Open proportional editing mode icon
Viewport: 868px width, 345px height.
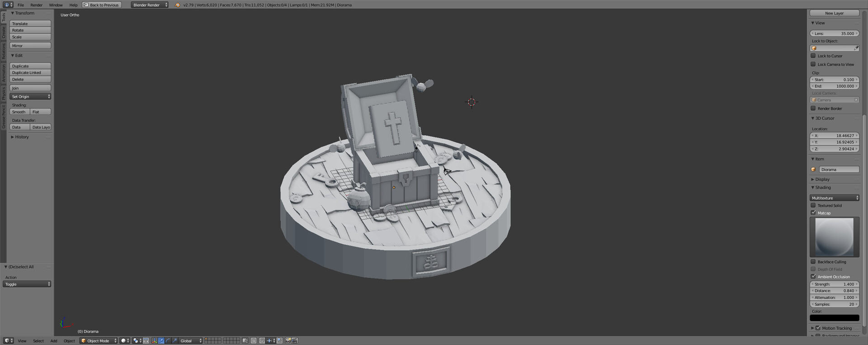(x=254, y=340)
